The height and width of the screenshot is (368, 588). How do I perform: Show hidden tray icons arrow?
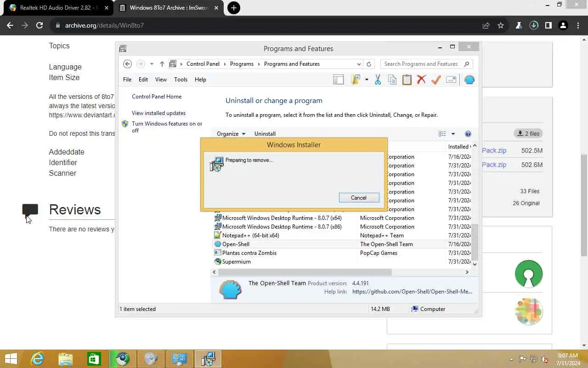(x=512, y=359)
